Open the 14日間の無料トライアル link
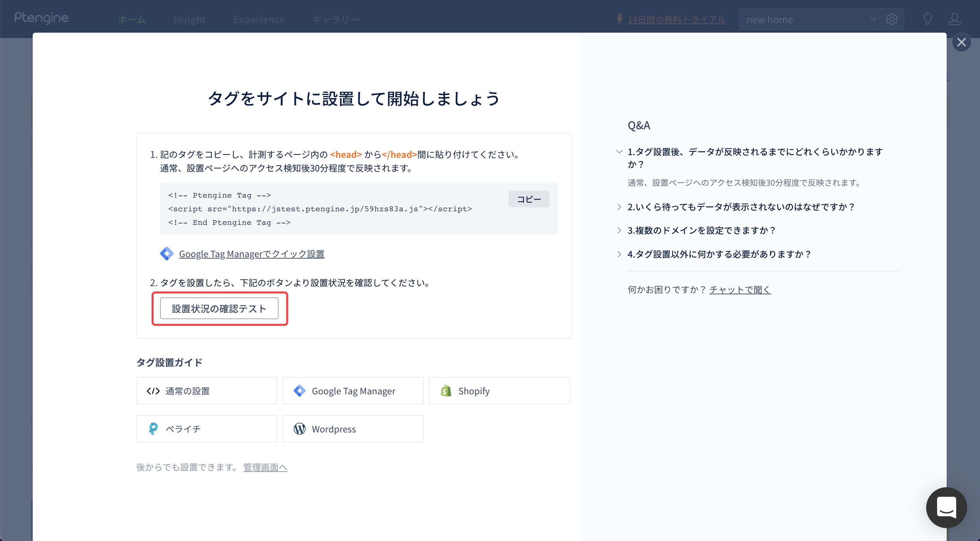 click(x=676, y=19)
